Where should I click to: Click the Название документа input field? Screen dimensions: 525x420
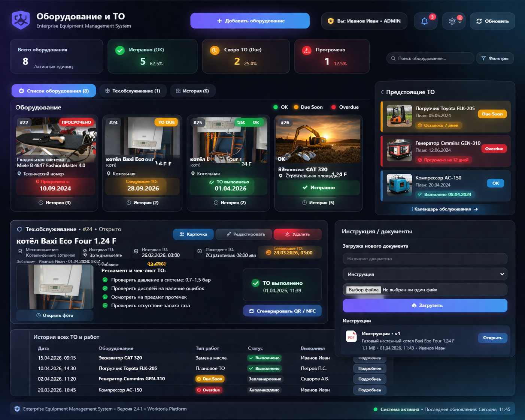[425, 259]
